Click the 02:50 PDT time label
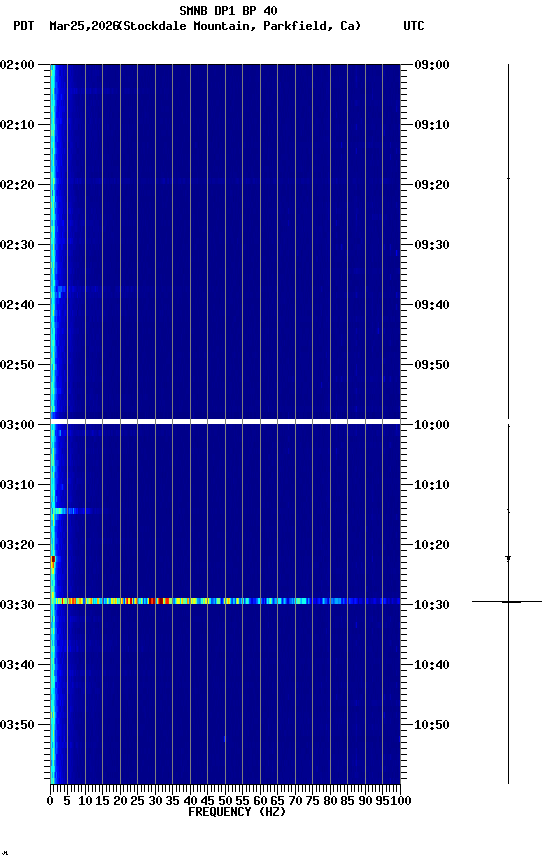Screen dimensions: 552x864 coord(17,365)
